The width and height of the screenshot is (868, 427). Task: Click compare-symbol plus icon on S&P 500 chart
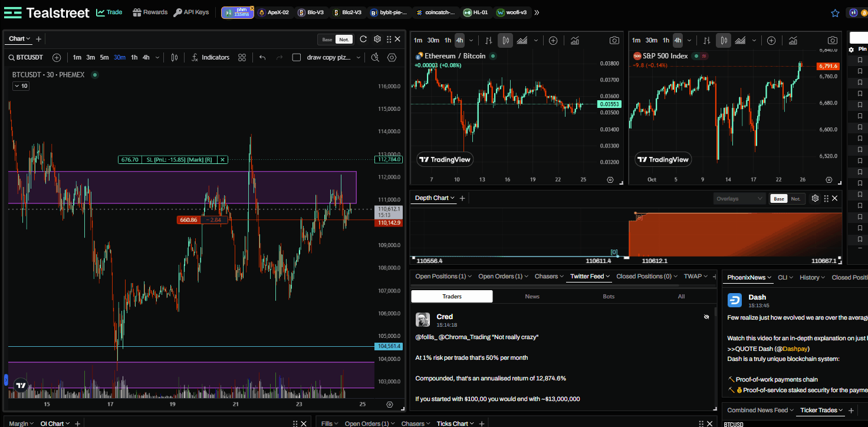pos(771,40)
